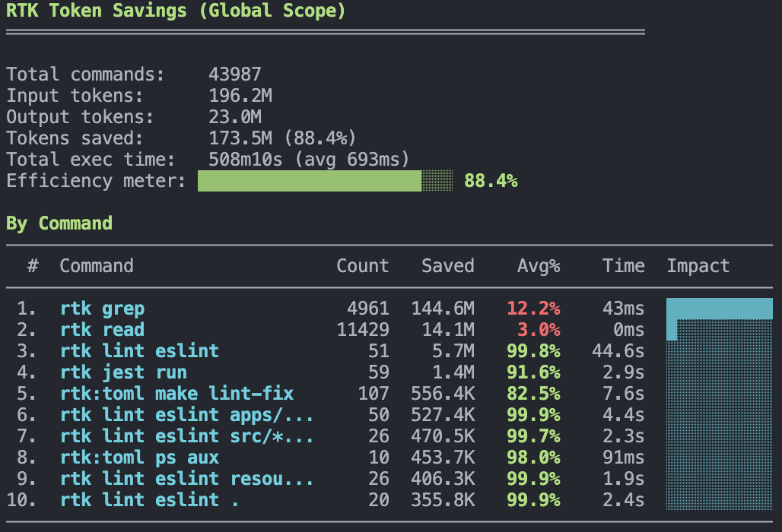This screenshot has width=782, height=532.
Task: Select the "By Command" heading
Action: [x=59, y=223]
